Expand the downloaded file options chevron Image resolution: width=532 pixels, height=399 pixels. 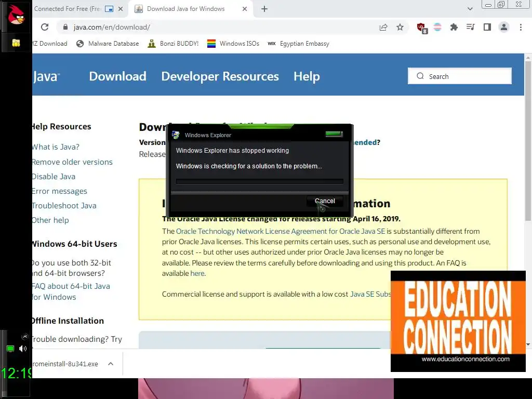pos(111,364)
